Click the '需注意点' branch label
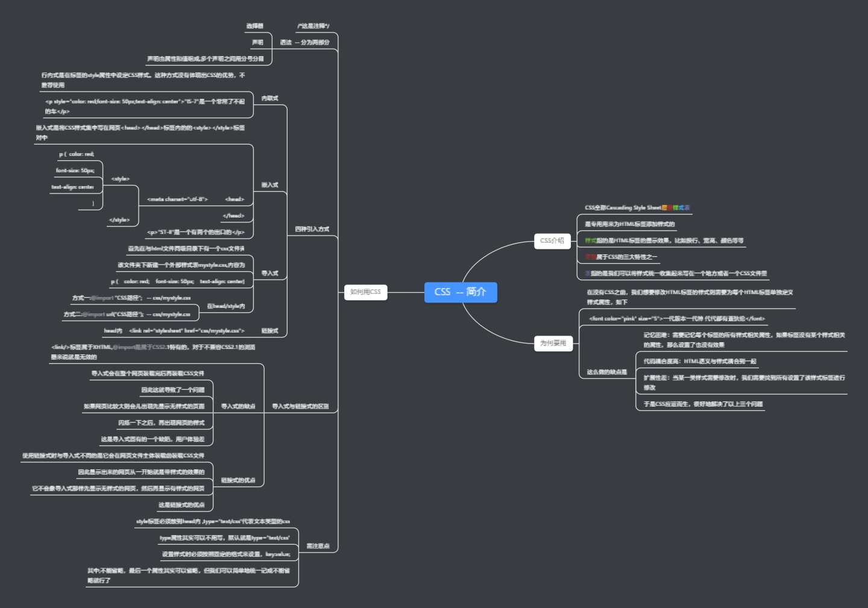Image resolution: width=868 pixels, height=608 pixels. tap(318, 546)
